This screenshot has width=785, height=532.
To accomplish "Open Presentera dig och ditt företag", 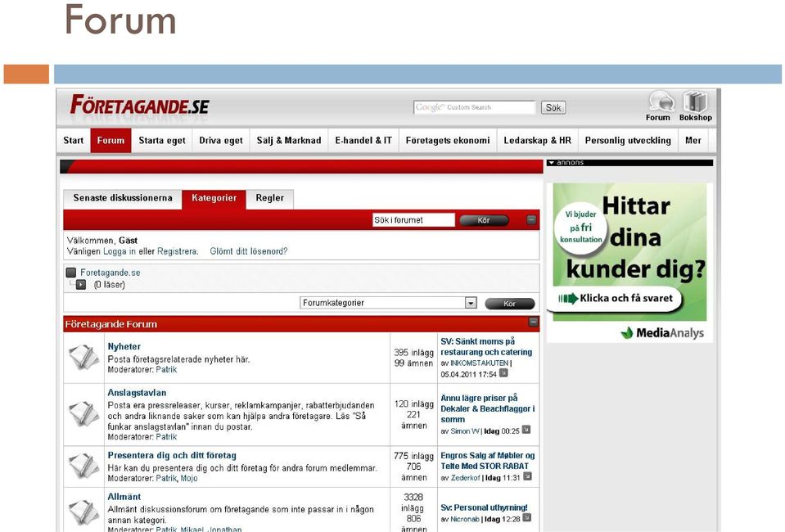I will [x=172, y=455].
